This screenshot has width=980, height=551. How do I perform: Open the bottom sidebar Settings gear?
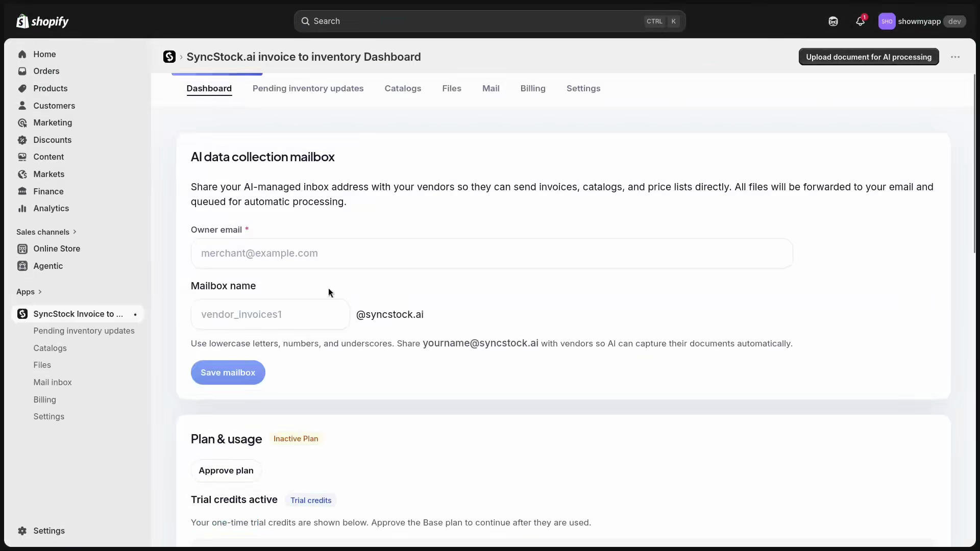point(22,531)
